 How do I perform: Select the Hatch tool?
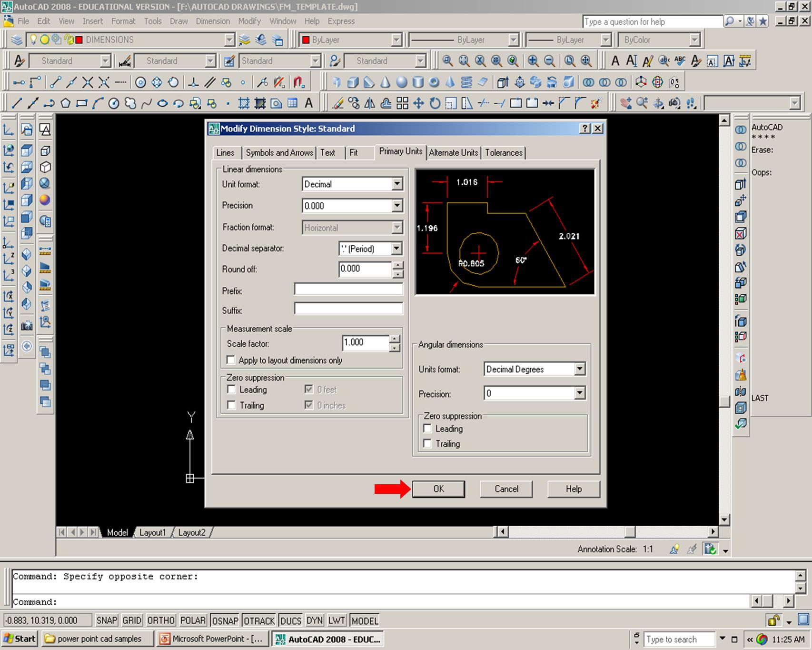point(244,103)
